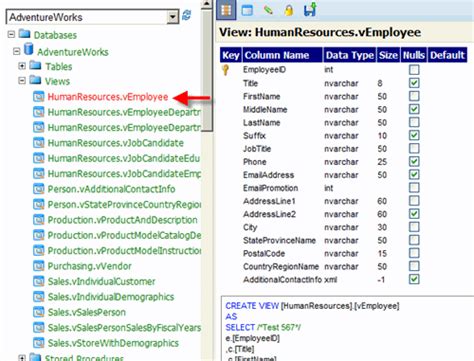Screen dimensions: 474x361
Task: Click the Databases folder icon
Action: pyautogui.click(x=25, y=34)
